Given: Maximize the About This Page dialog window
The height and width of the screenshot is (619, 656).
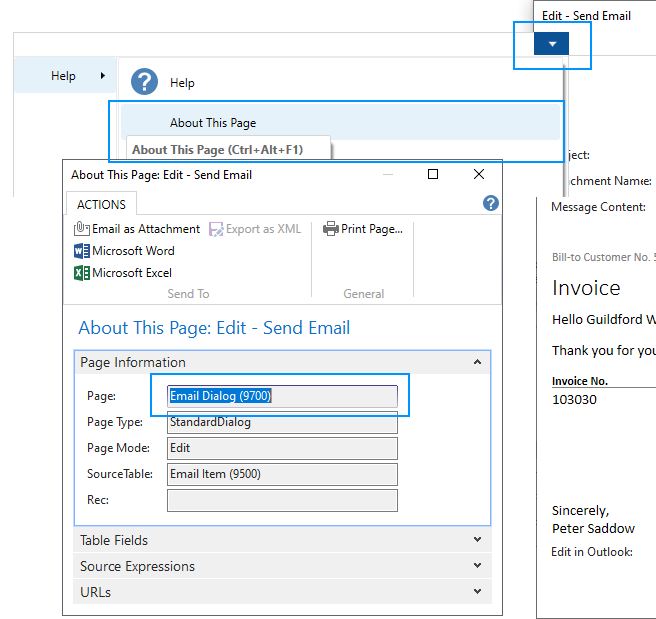Looking at the screenshot, I should (433, 174).
